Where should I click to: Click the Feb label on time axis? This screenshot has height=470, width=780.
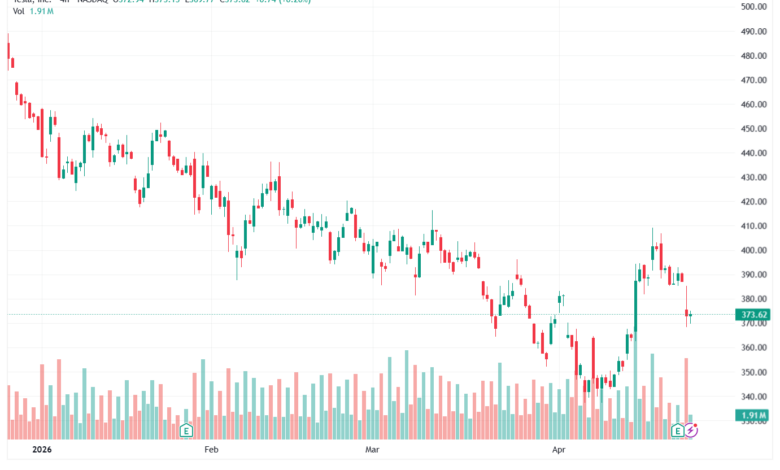click(211, 450)
